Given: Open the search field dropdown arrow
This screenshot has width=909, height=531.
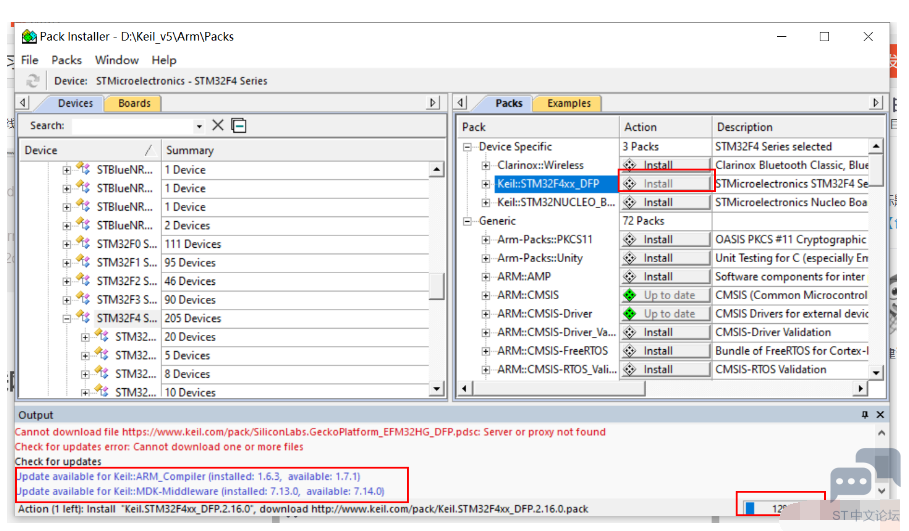Looking at the screenshot, I should 199,126.
